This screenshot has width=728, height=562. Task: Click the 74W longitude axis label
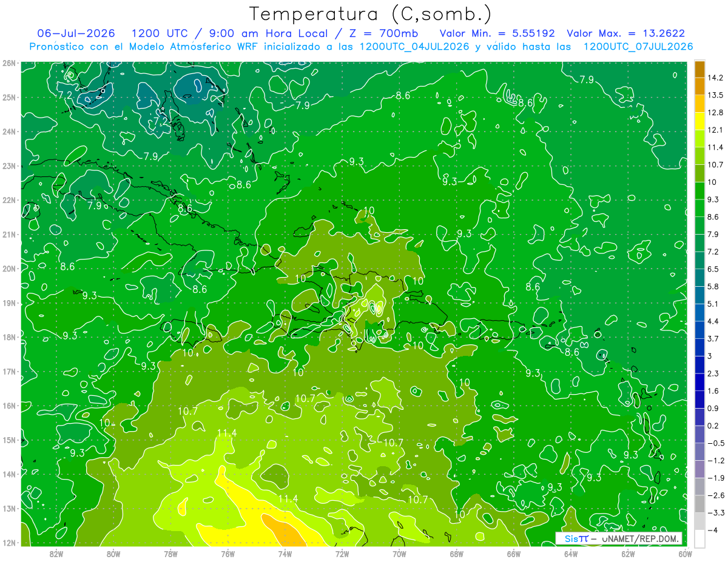tap(285, 554)
